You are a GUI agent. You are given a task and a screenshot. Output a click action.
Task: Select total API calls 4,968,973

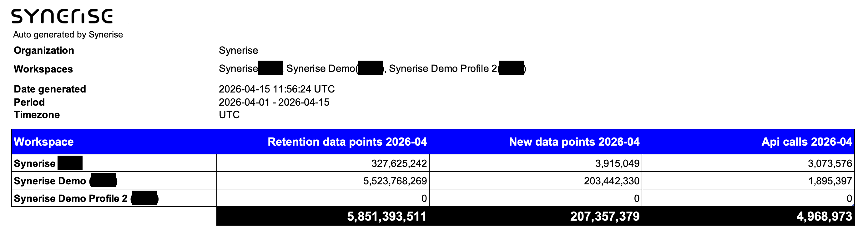pyautogui.click(x=824, y=216)
